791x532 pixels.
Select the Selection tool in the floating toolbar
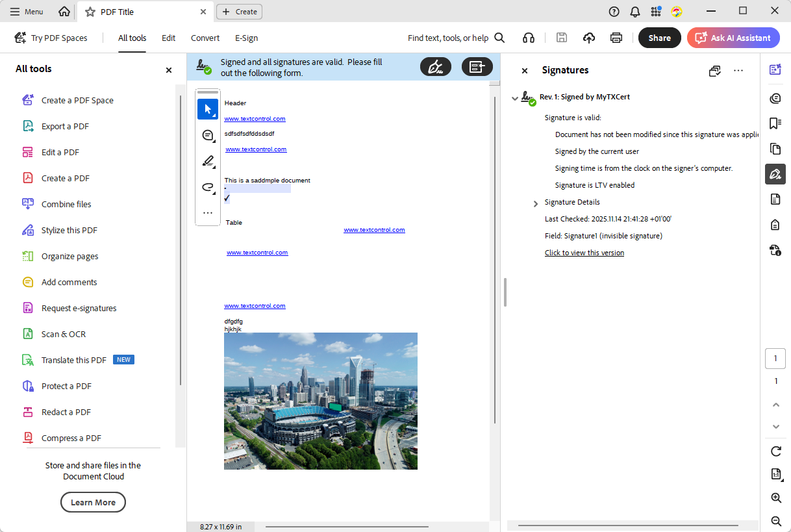click(x=208, y=109)
